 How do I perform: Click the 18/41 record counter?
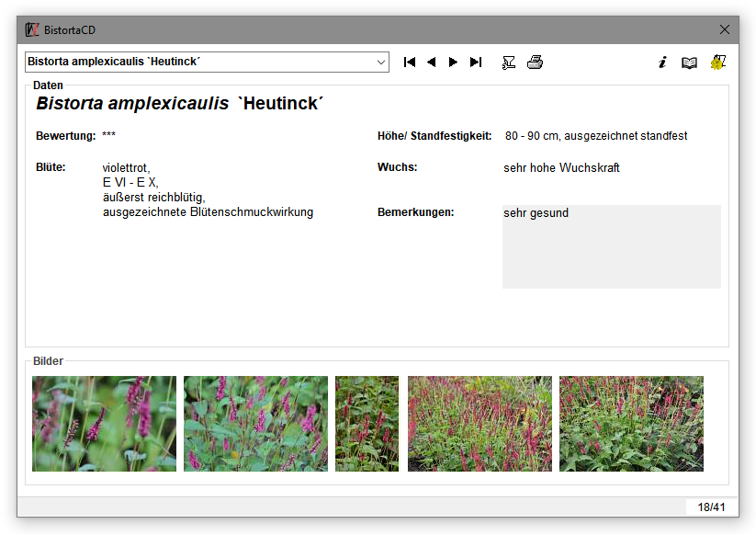(710, 507)
